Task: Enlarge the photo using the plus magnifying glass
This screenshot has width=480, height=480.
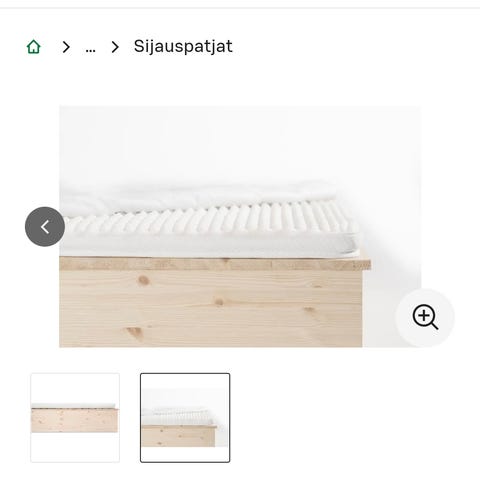Action: click(x=425, y=317)
